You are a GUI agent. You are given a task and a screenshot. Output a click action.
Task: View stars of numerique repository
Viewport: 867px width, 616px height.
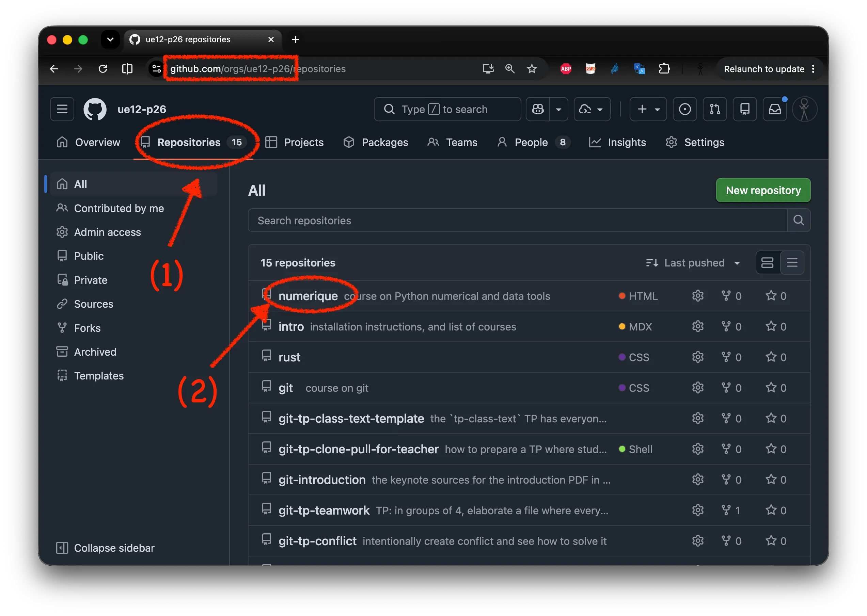[x=775, y=295]
